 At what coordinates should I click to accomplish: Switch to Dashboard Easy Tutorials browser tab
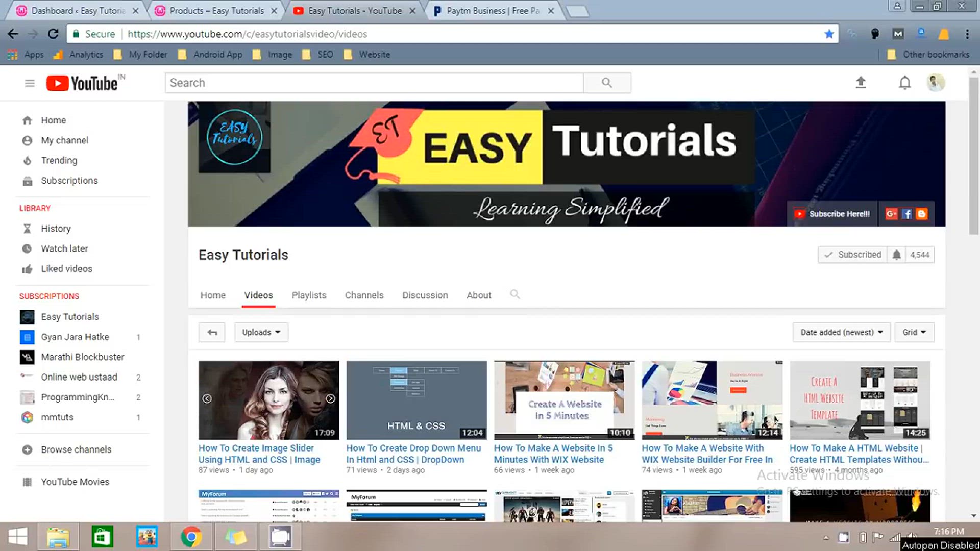(77, 11)
